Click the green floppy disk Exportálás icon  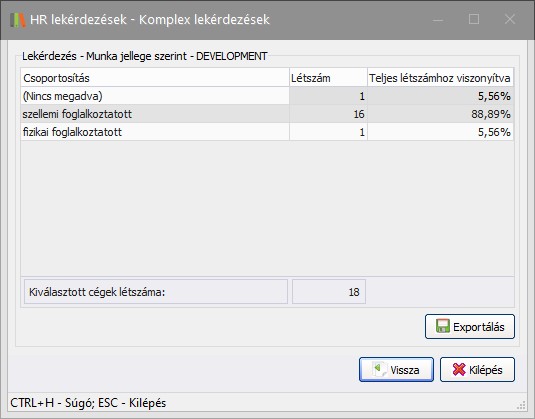point(443,326)
